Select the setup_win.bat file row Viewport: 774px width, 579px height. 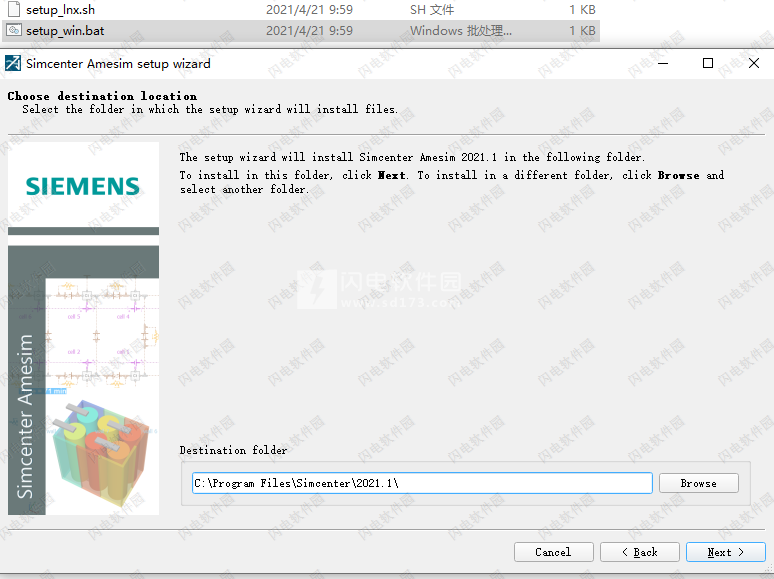pos(301,31)
